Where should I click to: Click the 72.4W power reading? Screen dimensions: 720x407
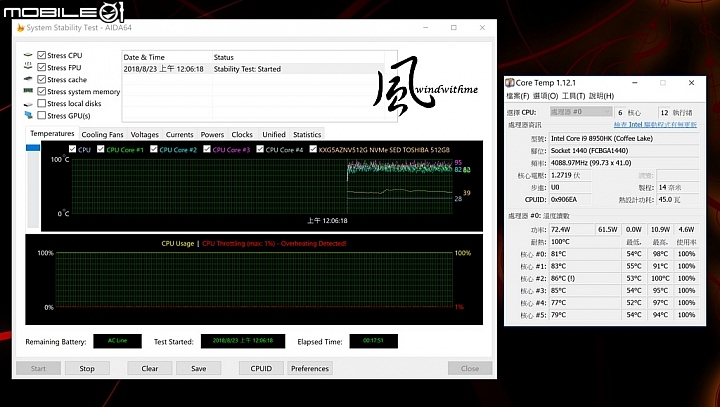(x=571, y=229)
